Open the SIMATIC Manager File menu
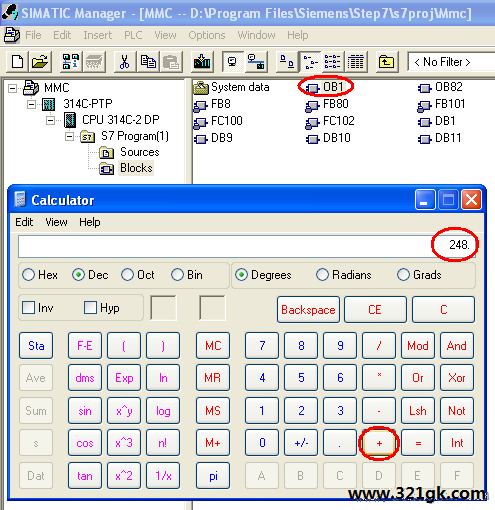The image size is (495, 510). (x=33, y=35)
